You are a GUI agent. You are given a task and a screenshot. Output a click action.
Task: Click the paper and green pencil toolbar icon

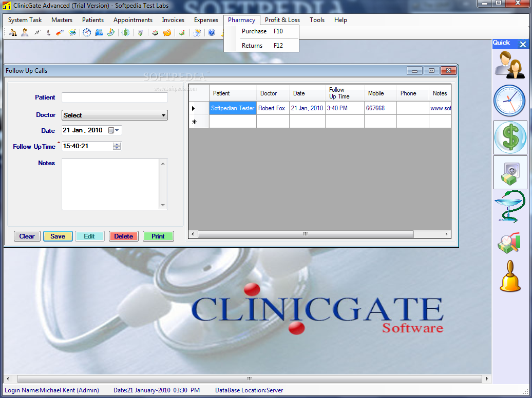point(110,32)
